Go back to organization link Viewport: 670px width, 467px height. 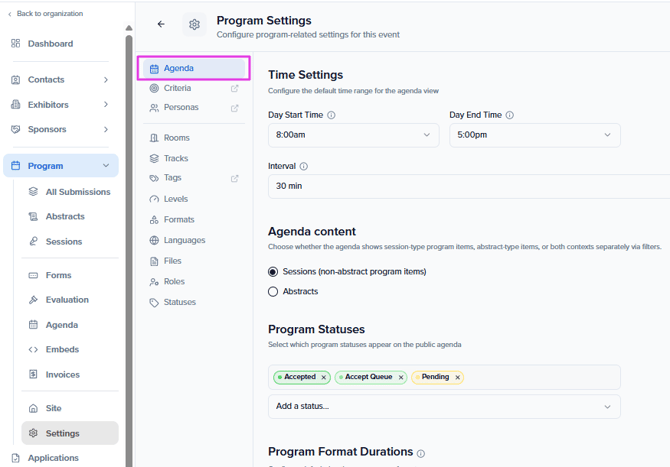coord(45,14)
